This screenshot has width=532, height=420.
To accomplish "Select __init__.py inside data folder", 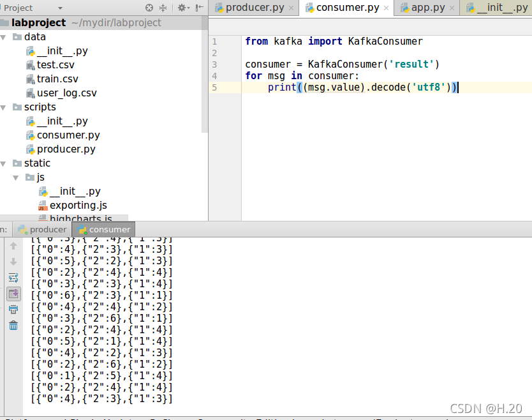I will [x=62, y=51].
